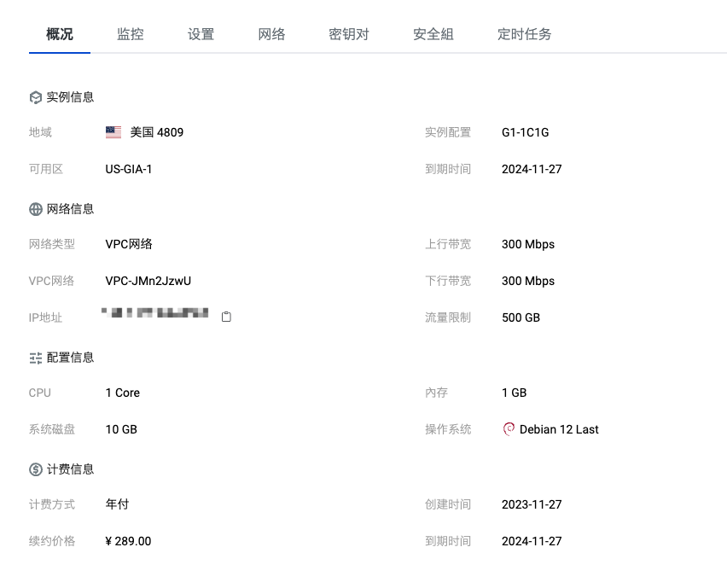
Task: Select the 美国 4809 region text
Action: point(157,132)
